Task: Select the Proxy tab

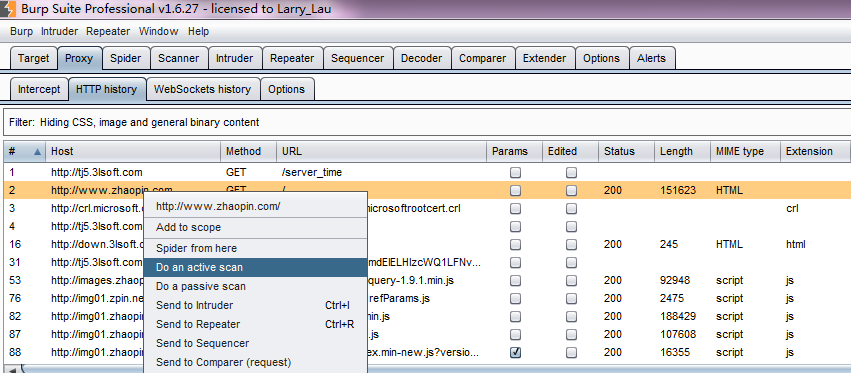Action: (79, 58)
